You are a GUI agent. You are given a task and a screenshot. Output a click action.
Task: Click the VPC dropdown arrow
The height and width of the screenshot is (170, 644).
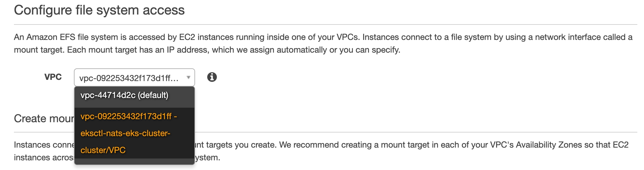[x=188, y=77]
